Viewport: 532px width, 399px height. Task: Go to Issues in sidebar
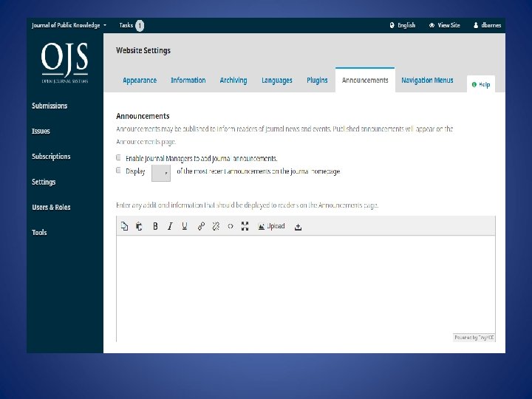click(41, 132)
